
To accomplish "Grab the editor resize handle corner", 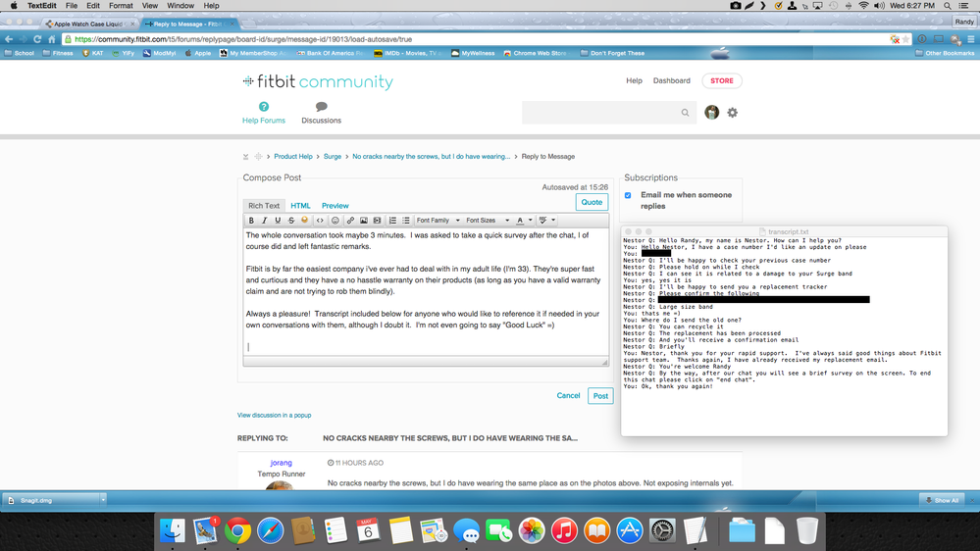I will [605, 362].
